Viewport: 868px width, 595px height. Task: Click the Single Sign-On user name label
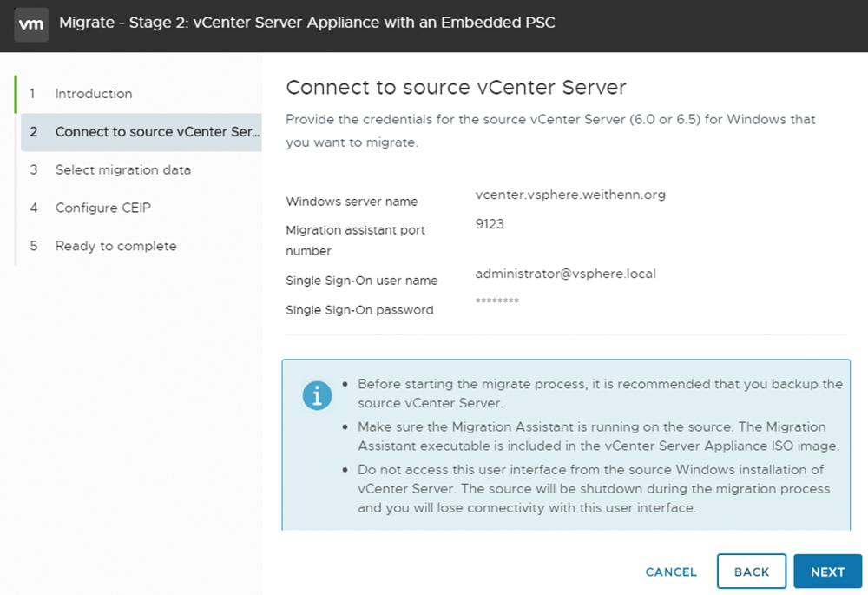(361, 281)
